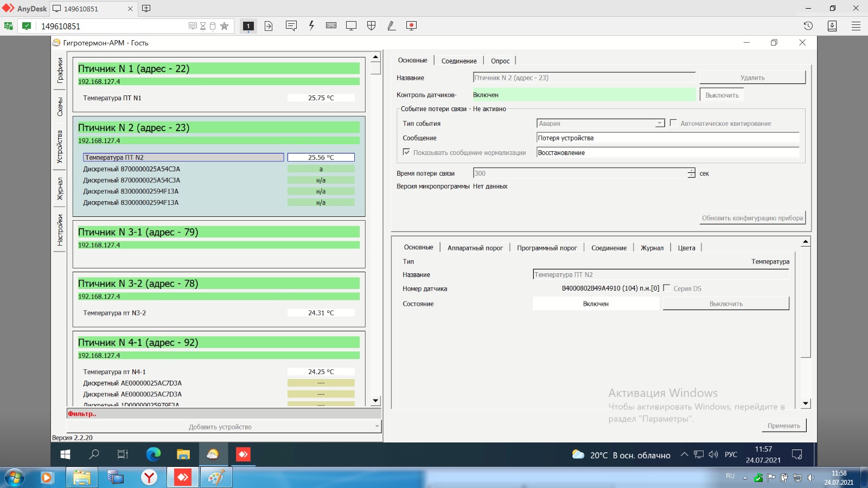Open the AnyDesk display settings monitor icon
This screenshot has height=488, width=868.
(352, 25)
